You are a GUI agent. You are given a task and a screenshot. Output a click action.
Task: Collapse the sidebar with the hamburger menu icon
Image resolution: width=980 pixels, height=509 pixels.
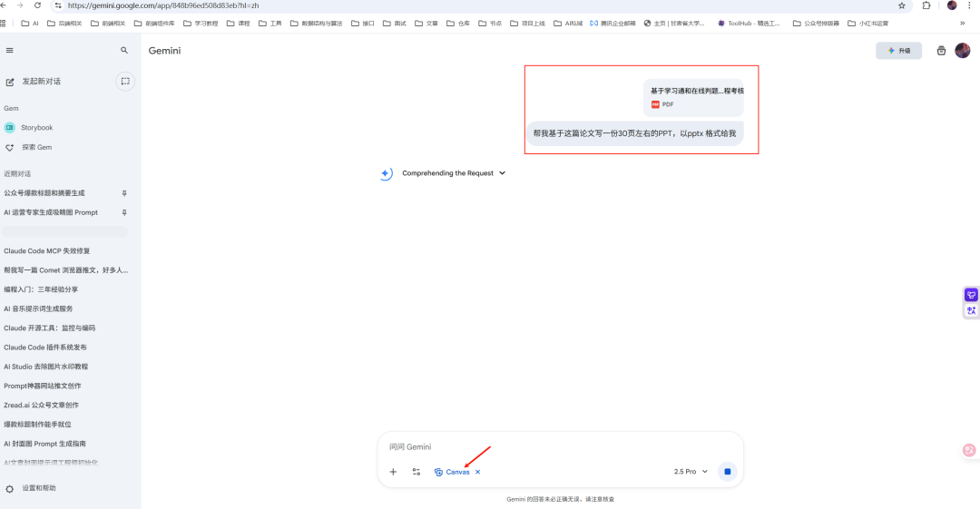[x=9, y=51]
